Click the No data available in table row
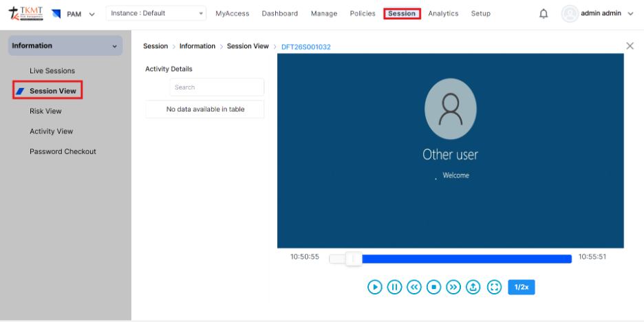The image size is (644, 322). [x=205, y=109]
